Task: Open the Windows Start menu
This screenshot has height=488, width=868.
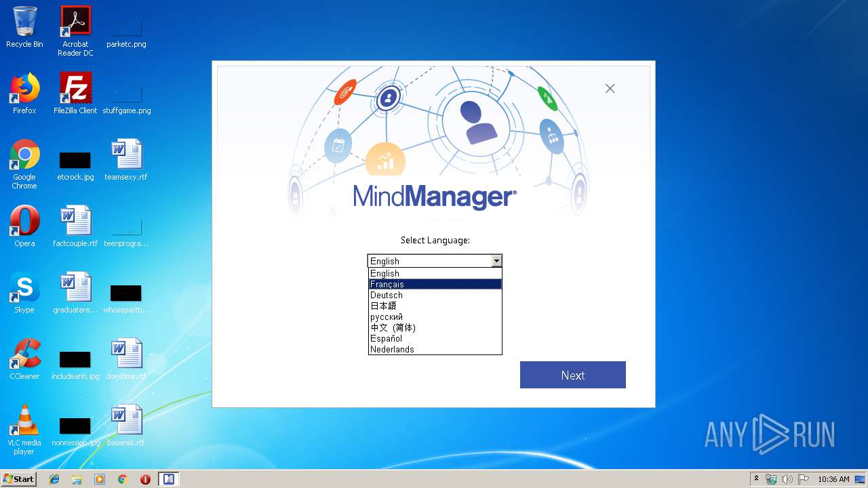Action: coord(19,479)
